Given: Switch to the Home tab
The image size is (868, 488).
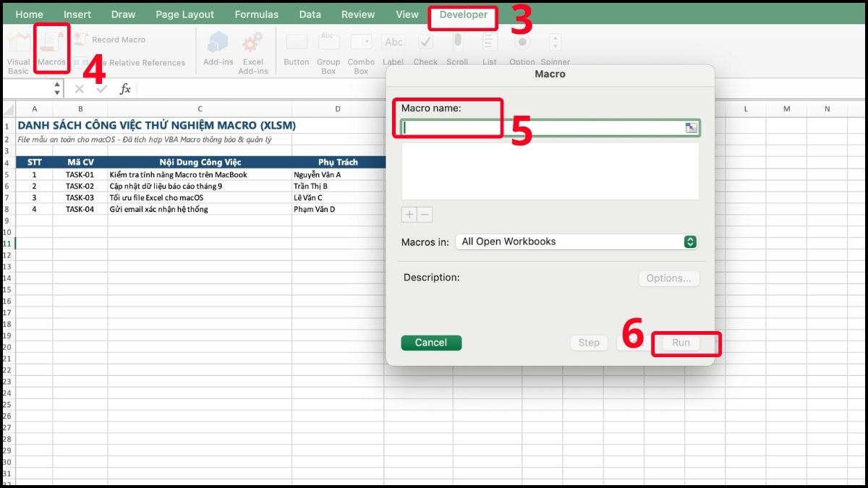Looking at the screenshot, I should 29,14.
